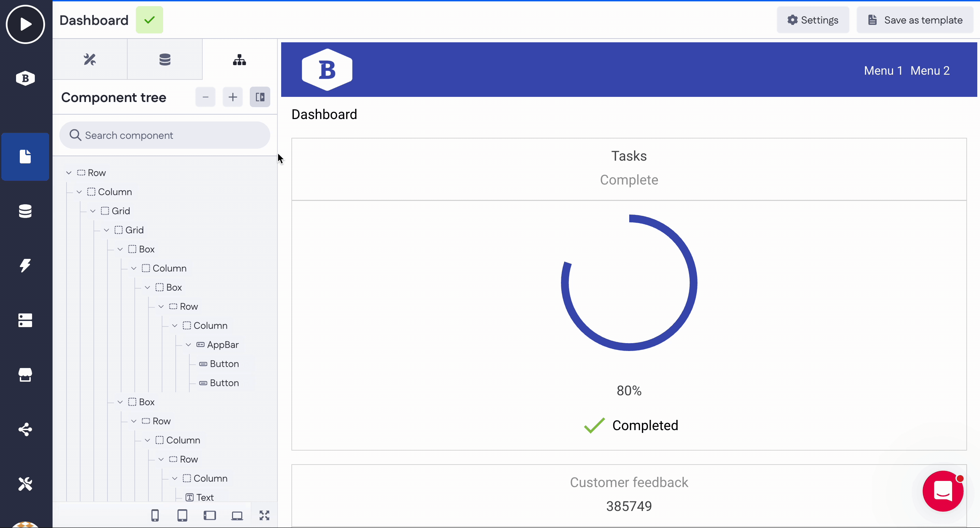This screenshot has height=528, width=980.
Task: Select the last Button under AppBar
Action: 224,383
